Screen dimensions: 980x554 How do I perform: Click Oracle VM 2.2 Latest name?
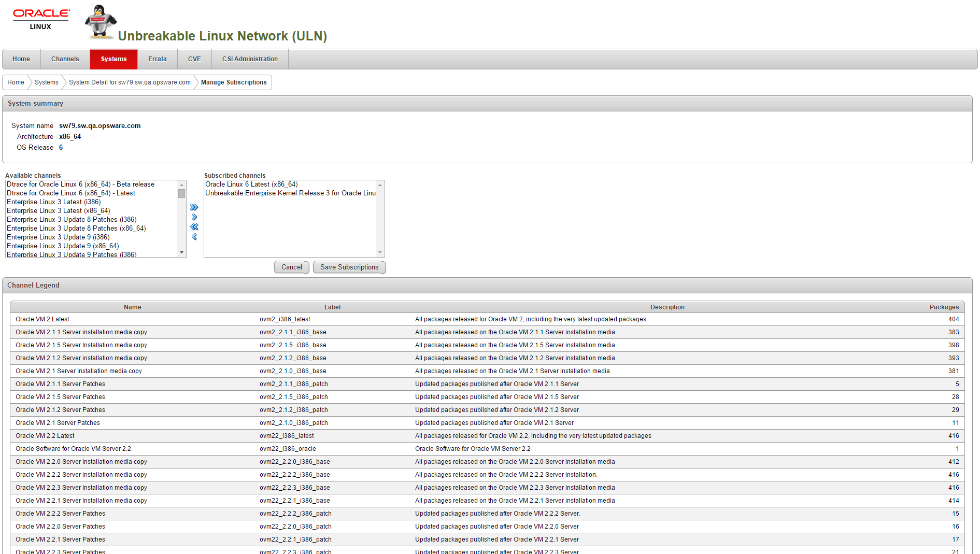pos(45,436)
